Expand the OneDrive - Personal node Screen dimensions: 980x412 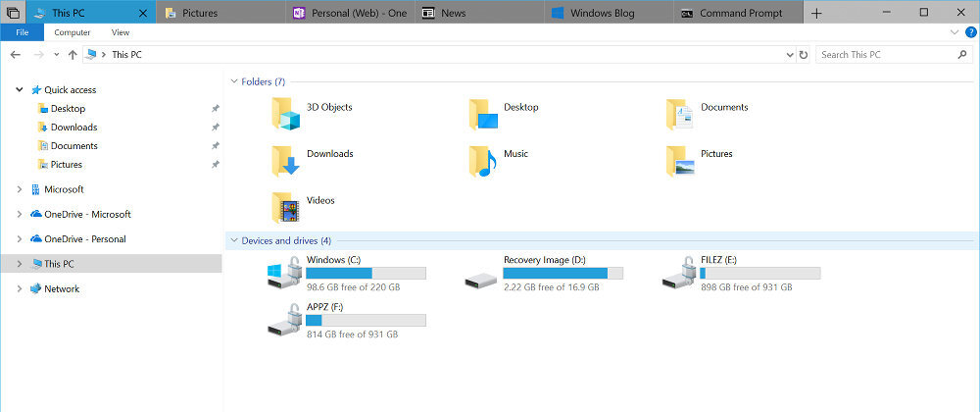point(20,239)
